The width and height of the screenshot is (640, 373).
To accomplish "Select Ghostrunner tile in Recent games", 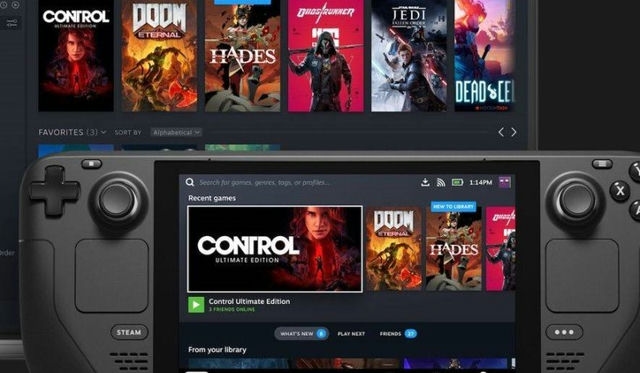I will click(x=501, y=249).
